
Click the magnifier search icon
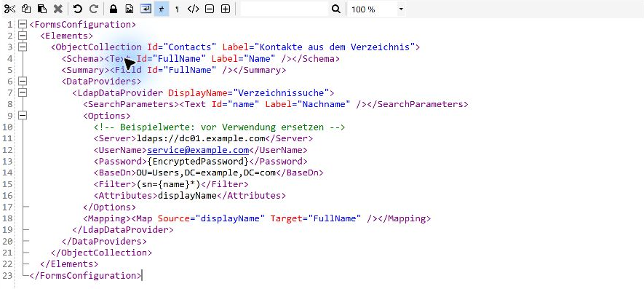(x=335, y=9)
